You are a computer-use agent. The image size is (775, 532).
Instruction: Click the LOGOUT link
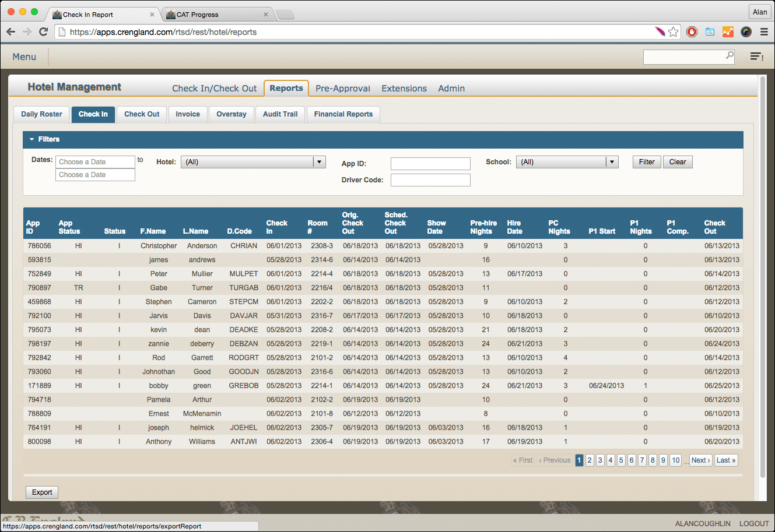754,524
